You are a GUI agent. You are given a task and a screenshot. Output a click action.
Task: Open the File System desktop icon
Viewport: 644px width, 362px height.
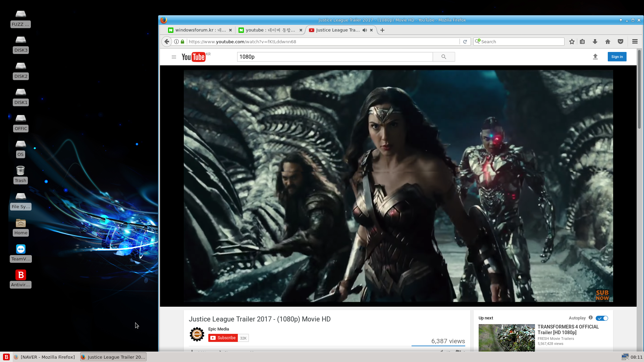(x=20, y=201)
